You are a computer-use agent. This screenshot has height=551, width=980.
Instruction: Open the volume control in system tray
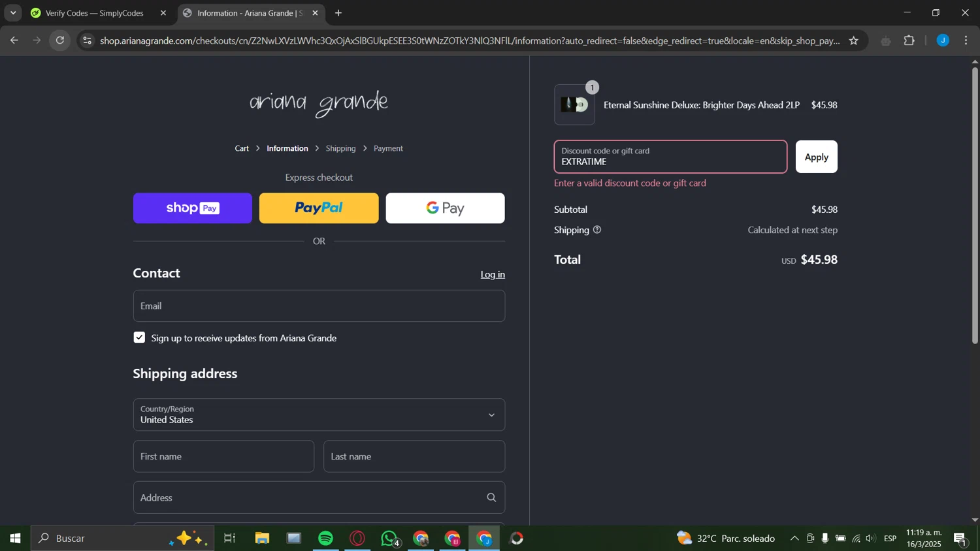(x=871, y=539)
